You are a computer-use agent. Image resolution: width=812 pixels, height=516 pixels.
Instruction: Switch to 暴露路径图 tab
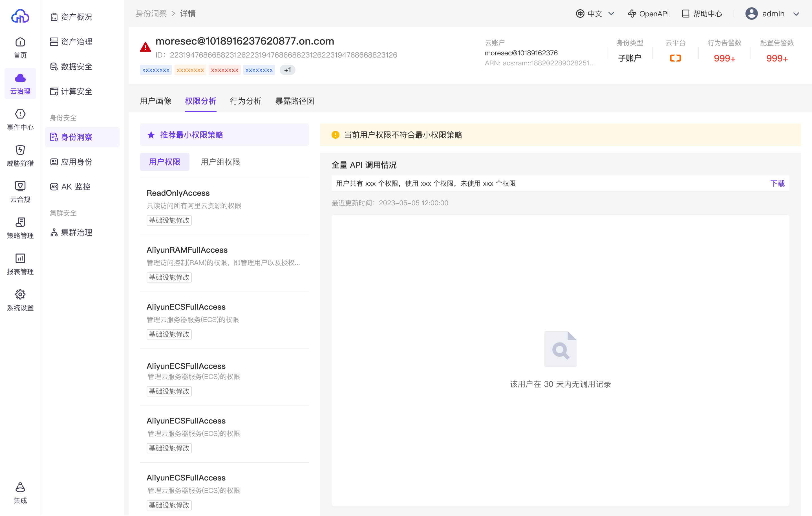tap(295, 101)
